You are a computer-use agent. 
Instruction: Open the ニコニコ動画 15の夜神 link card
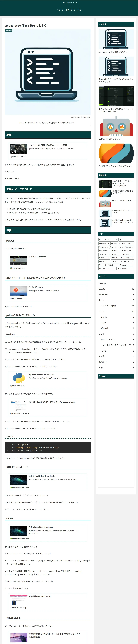[48, 151]
